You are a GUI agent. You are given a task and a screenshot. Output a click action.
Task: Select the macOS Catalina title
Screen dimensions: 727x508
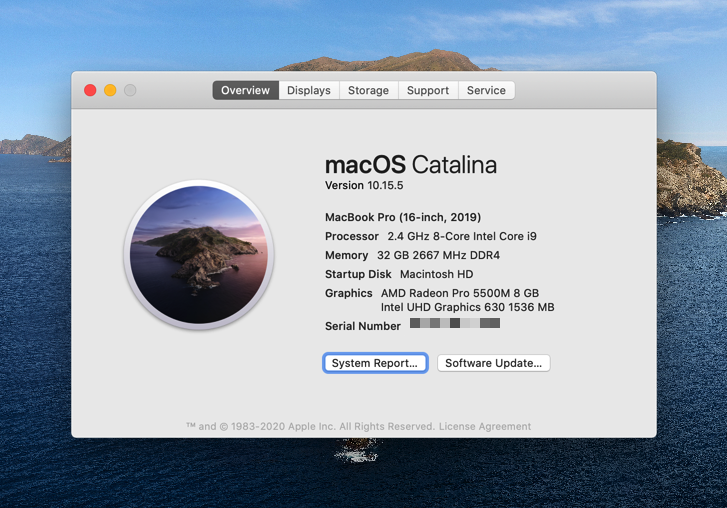(x=411, y=165)
